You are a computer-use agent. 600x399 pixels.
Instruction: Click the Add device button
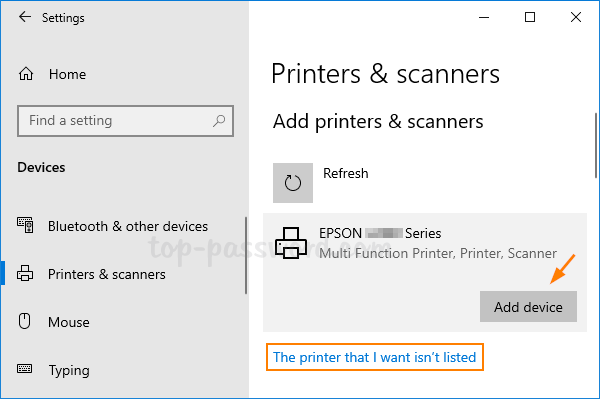point(528,306)
